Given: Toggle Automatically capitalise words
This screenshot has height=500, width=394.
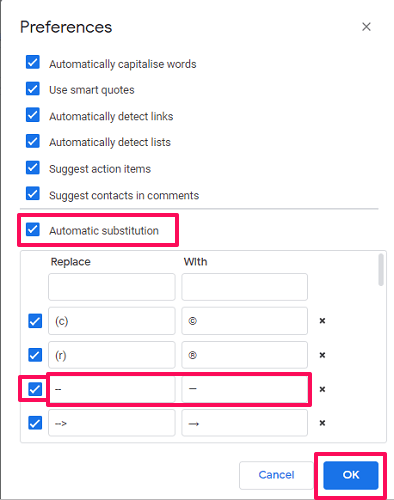Looking at the screenshot, I should pyautogui.click(x=33, y=62).
